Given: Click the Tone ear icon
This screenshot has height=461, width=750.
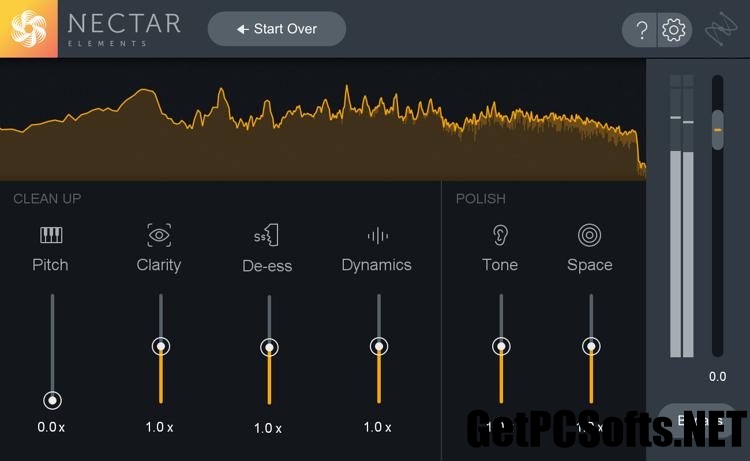Looking at the screenshot, I should pyautogui.click(x=500, y=235).
